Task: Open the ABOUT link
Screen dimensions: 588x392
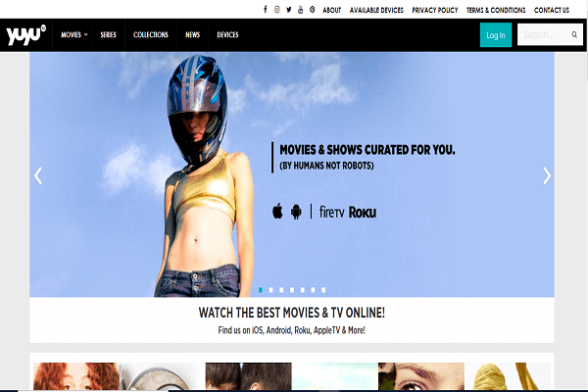Action: [332, 10]
